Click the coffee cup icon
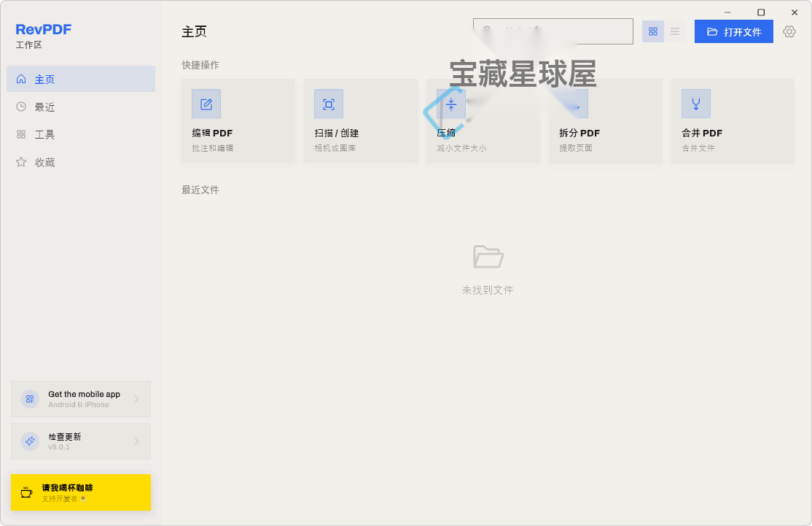 coord(26,492)
